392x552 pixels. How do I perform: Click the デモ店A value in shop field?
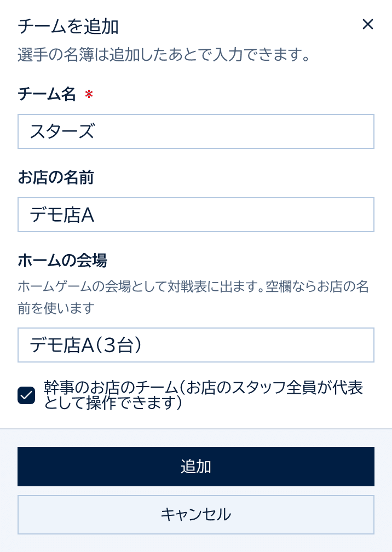tap(62, 215)
